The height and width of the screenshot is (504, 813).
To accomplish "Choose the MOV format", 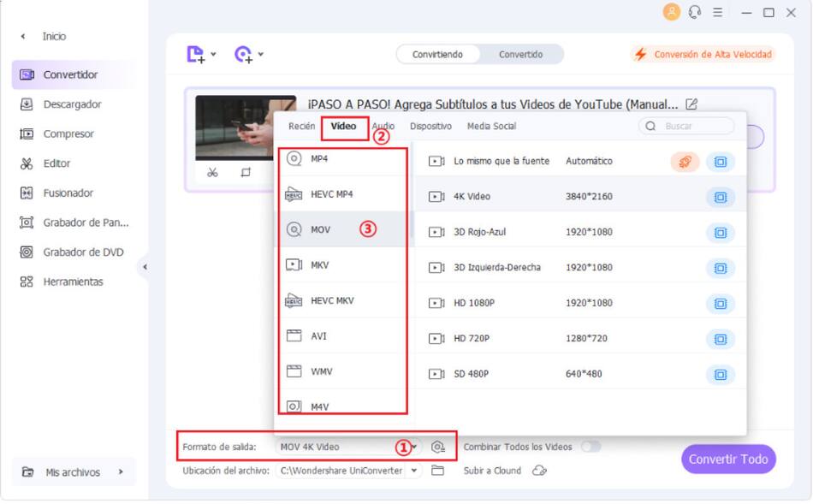I will [342, 229].
